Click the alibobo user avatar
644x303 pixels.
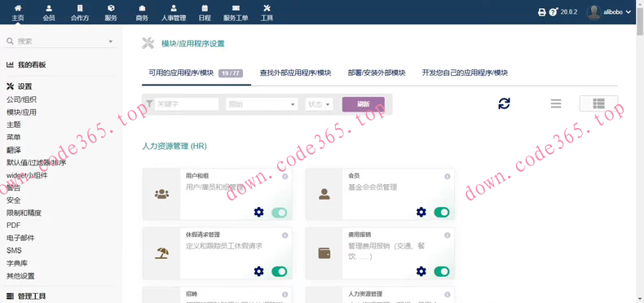[594, 12]
